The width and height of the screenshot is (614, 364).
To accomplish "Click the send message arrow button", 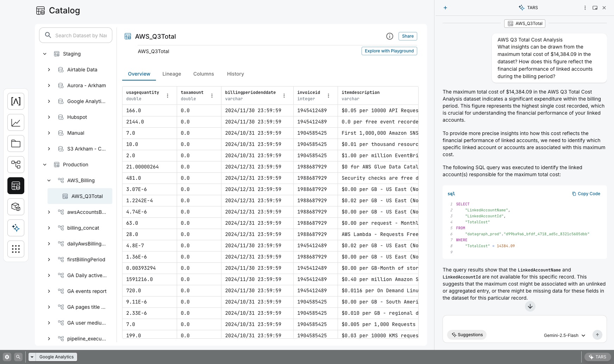I will [597, 335].
